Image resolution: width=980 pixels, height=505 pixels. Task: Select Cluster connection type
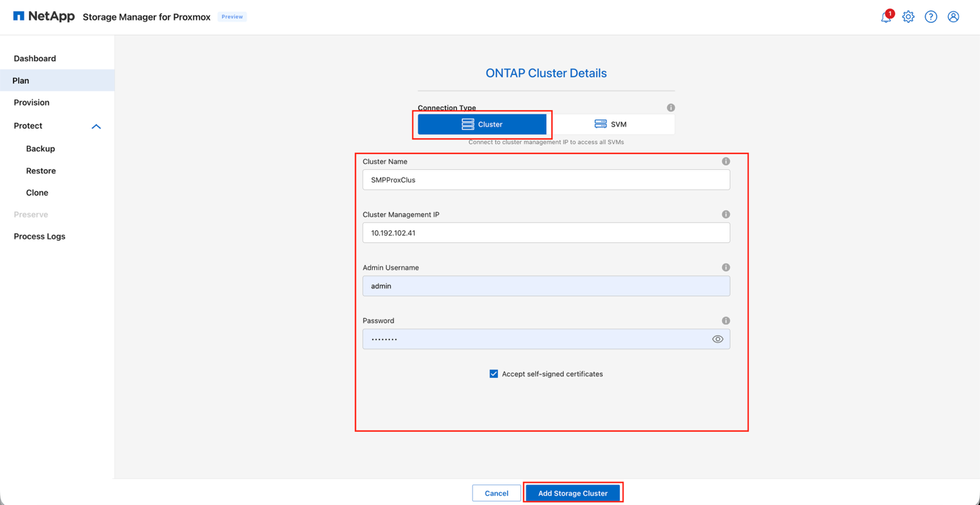pos(482,124)
